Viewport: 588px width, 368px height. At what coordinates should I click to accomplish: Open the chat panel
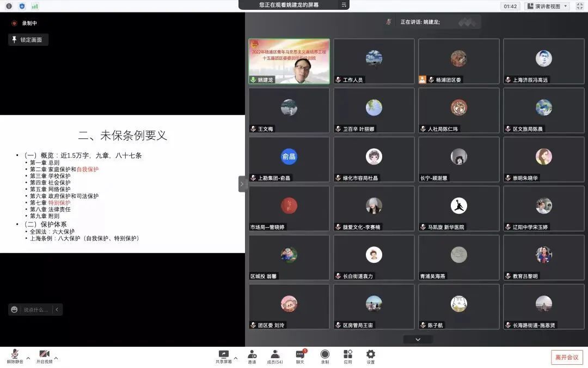(300, 357)
